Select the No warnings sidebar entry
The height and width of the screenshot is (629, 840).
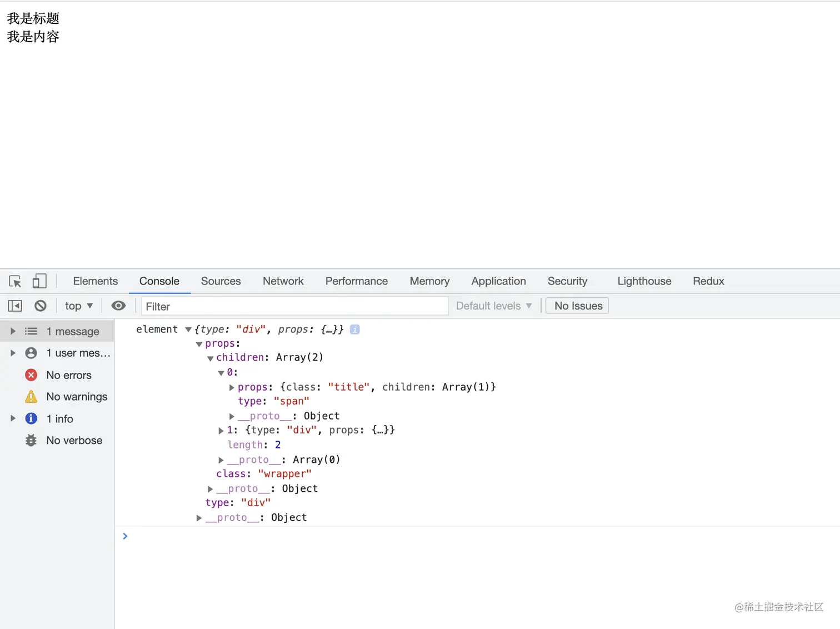click(x=57, y=397)
